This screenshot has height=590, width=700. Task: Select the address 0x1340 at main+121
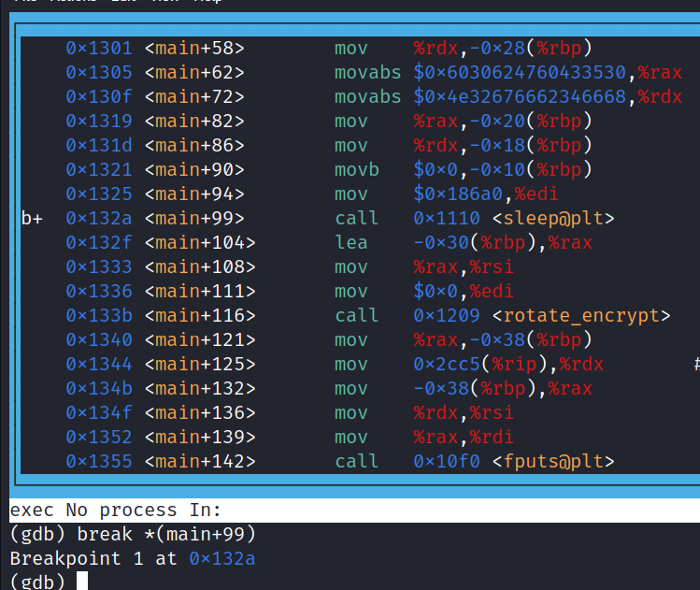pyautogui.click(x=99, y=340)
